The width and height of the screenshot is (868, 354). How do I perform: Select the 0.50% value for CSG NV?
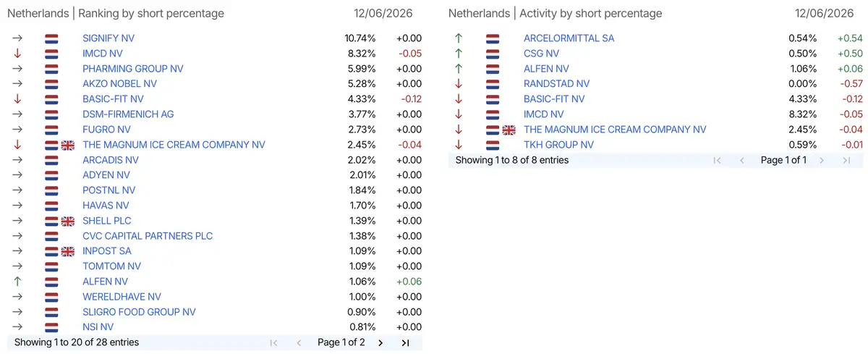(x=803, y=54)
